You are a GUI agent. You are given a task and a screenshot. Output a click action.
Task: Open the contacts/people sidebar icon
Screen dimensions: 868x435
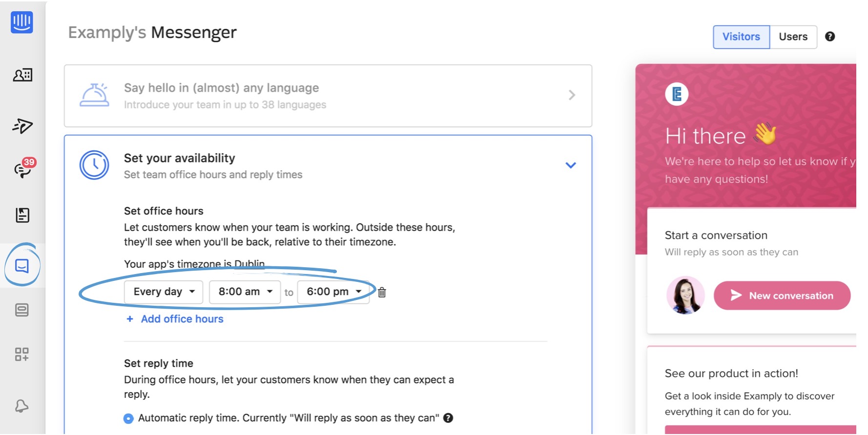pyautogui.click(x=22, y=75)
